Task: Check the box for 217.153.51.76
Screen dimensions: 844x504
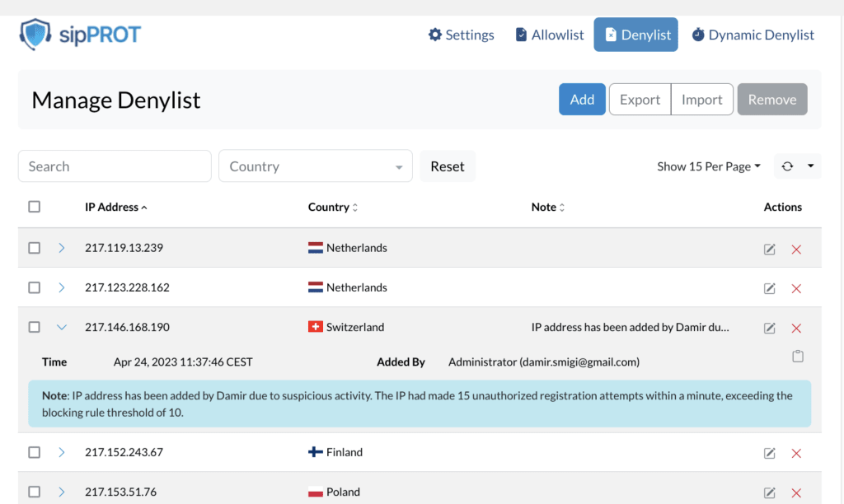Action: point(35,492)
